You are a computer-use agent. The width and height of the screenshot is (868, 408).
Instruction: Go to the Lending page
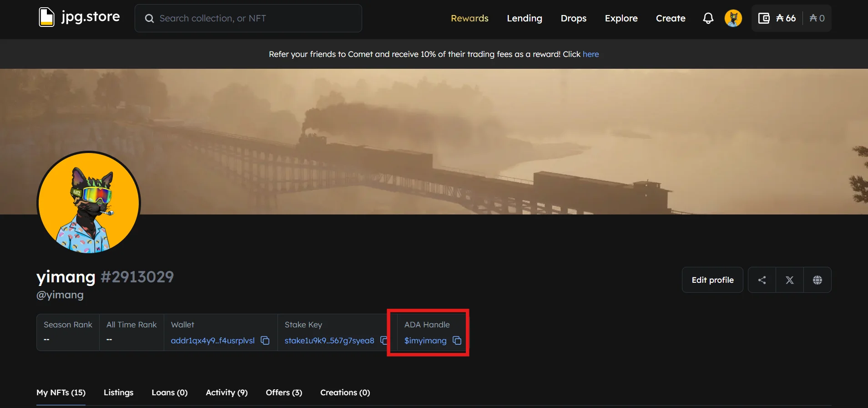click(x=525, y=18)
